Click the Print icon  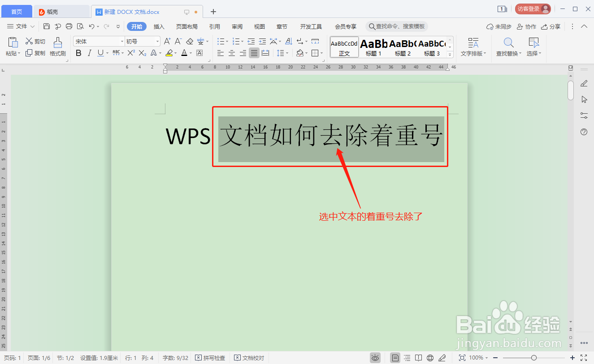point(69,26)
